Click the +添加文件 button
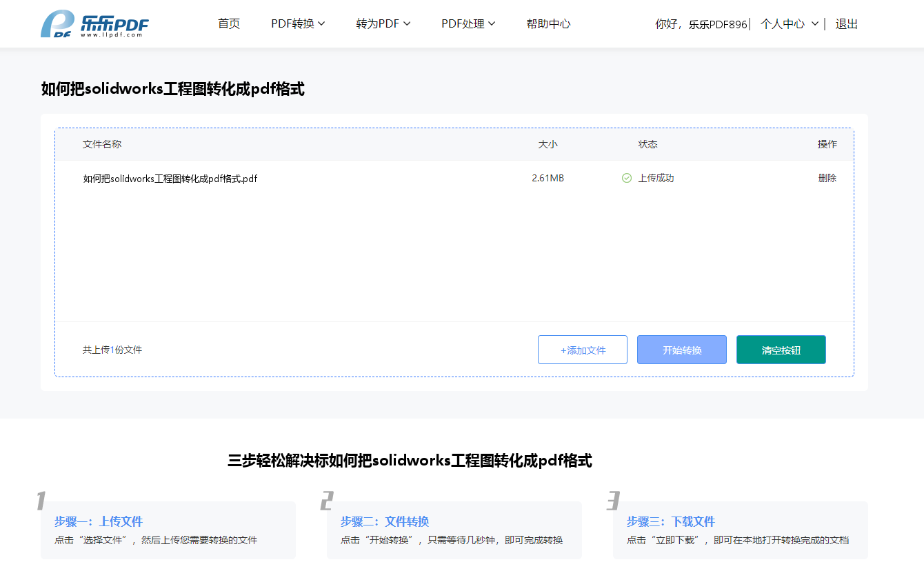The image size is (924, 571). click(583, 350)
